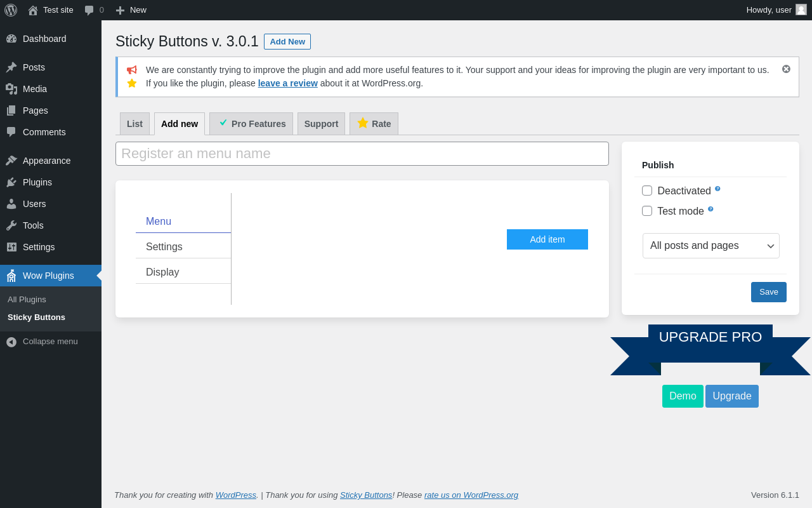The height and width of the screenshot is (508, 812).
Task: Click the Deactivated help tooltip icon
Action: [717, 189]
